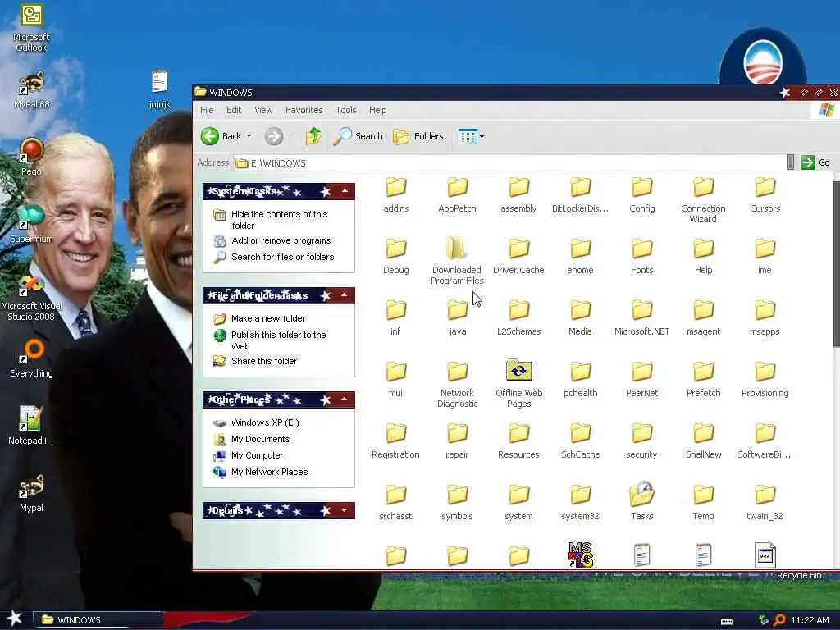The image size is (840, 630).
Task: Select the Downloaded Program Files folder
Action: (457, 260)
